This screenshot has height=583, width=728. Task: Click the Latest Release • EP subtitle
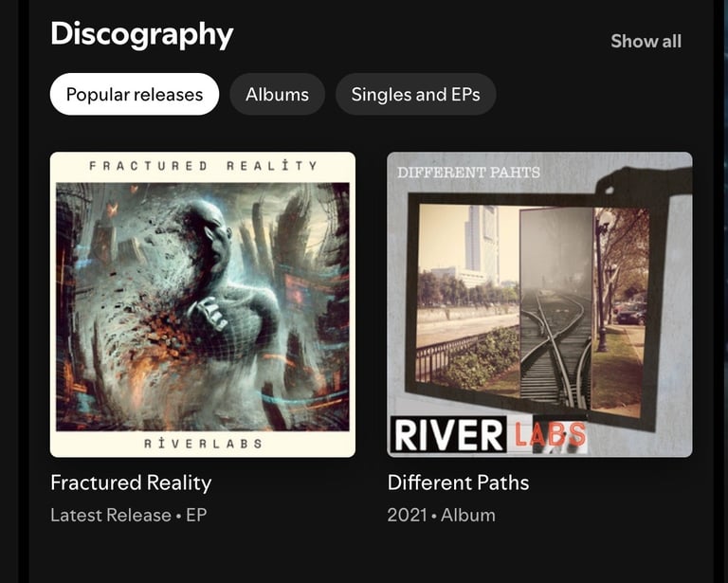pos(129,516)
